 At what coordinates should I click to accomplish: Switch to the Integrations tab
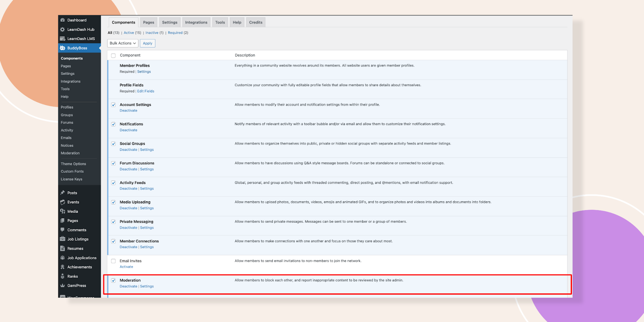(x=196, y=23)
